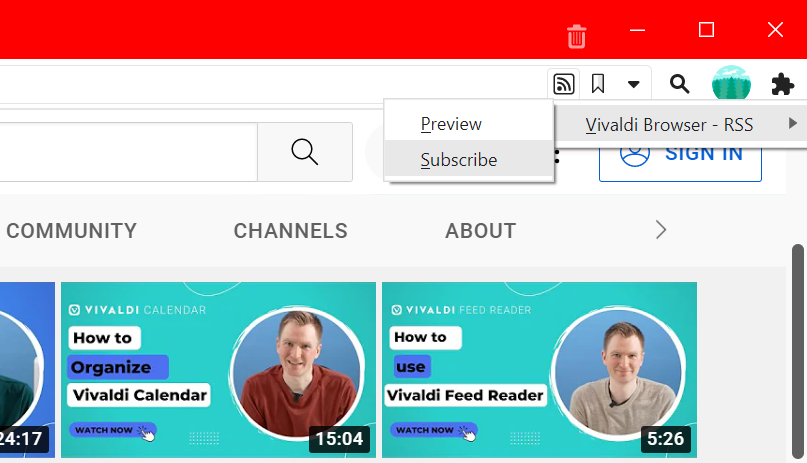Screen dimensions: 807x463
Task: Click the YouTube search button
Action: pyautogui.click(x=305, y=152)
